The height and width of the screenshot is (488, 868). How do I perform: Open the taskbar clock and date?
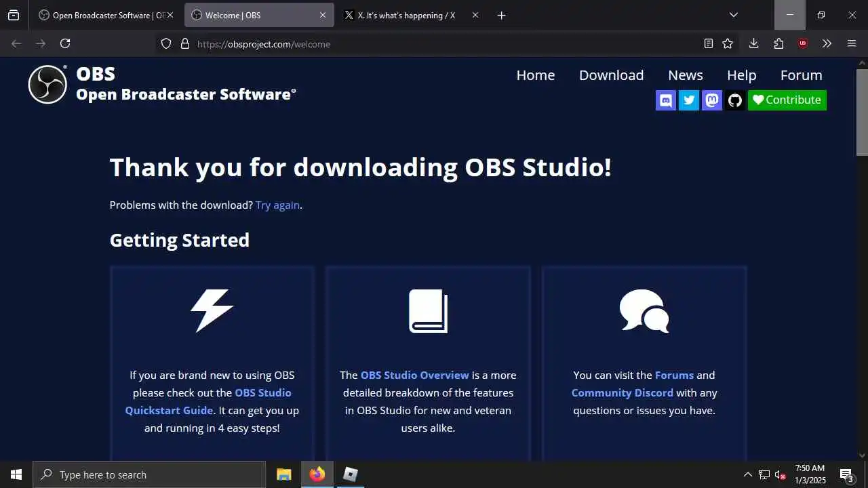(x=810, y=474)
